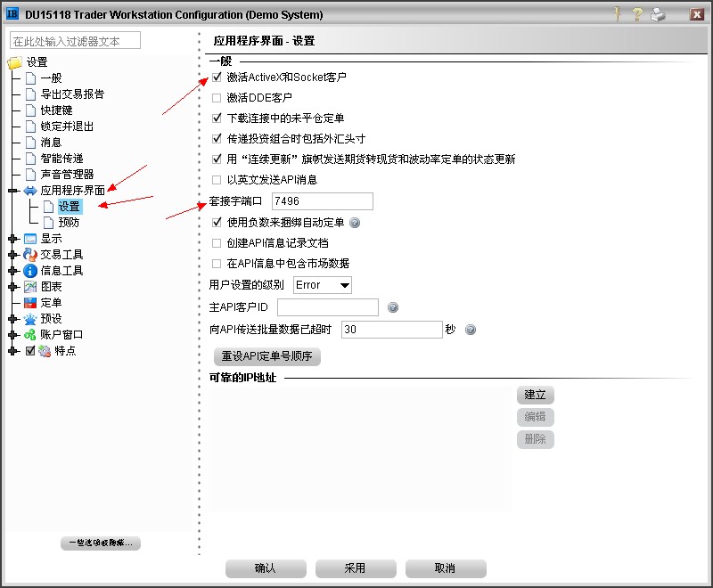The image size is (713, 588).
Task: Click the 应用程序界面 double-arrow icon
Action: pos(30,191)
